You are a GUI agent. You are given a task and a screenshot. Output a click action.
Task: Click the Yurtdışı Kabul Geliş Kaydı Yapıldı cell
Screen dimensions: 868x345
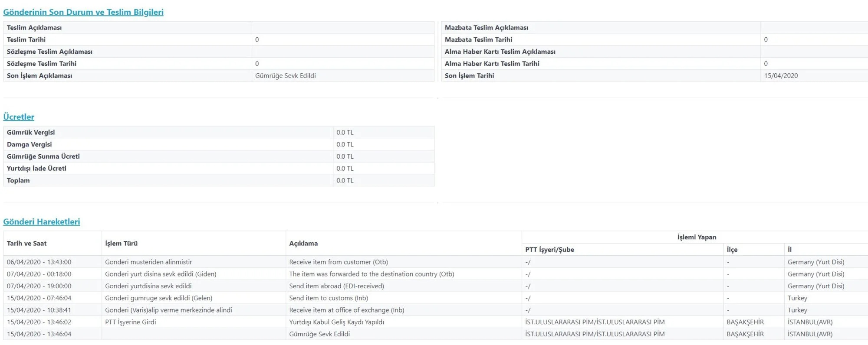point(336,322)
